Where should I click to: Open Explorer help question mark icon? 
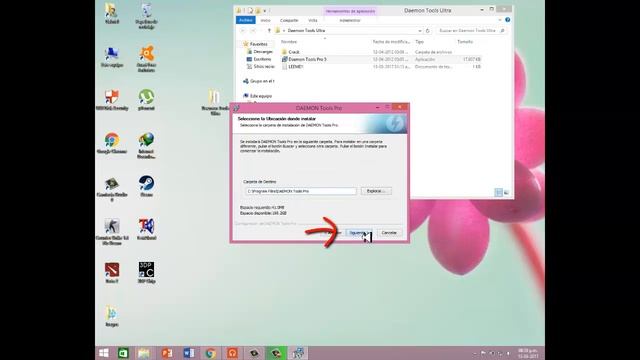point(508,20)
